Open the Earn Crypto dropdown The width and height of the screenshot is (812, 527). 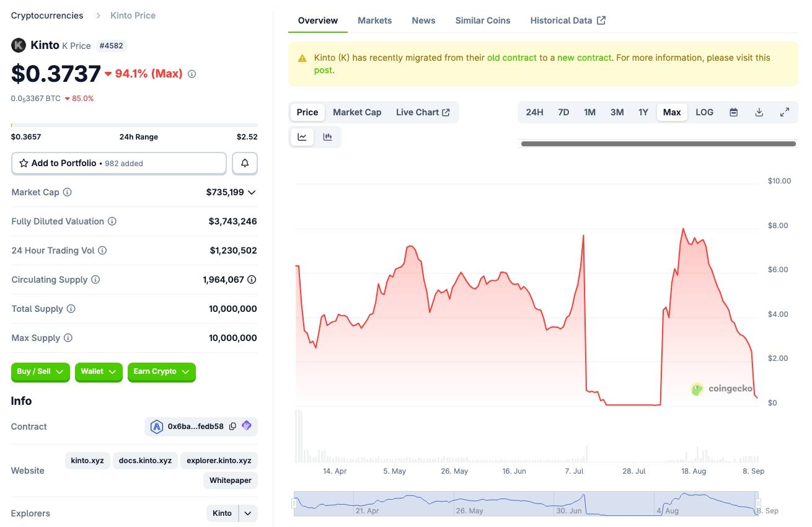coord(161,371)
